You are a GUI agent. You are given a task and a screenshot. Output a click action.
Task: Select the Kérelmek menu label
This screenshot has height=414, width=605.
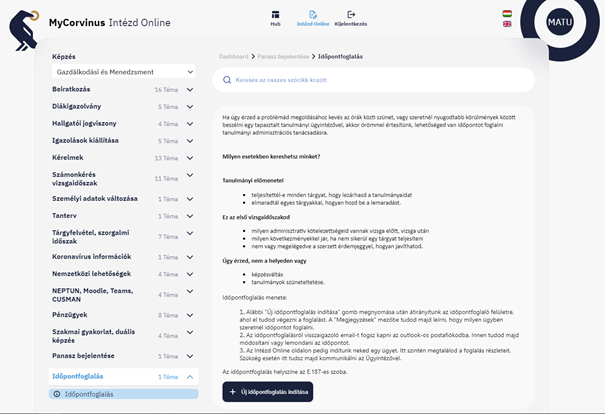point(68,157)
